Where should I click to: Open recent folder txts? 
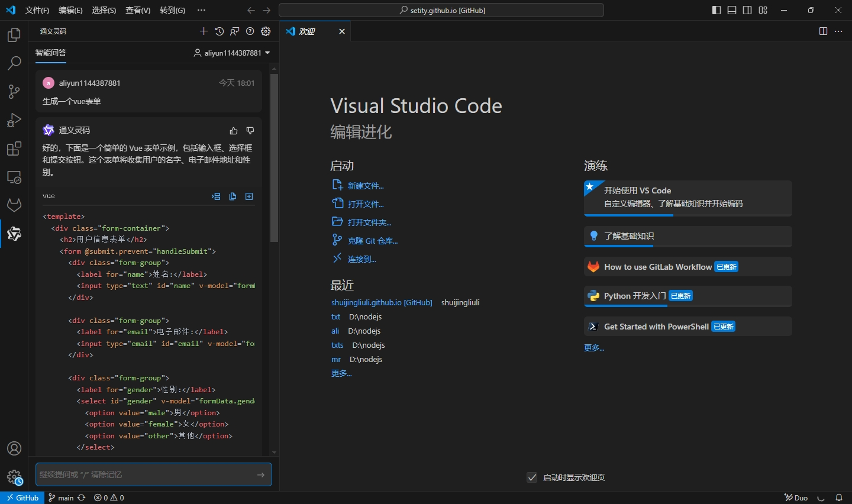tap(337, 345)
